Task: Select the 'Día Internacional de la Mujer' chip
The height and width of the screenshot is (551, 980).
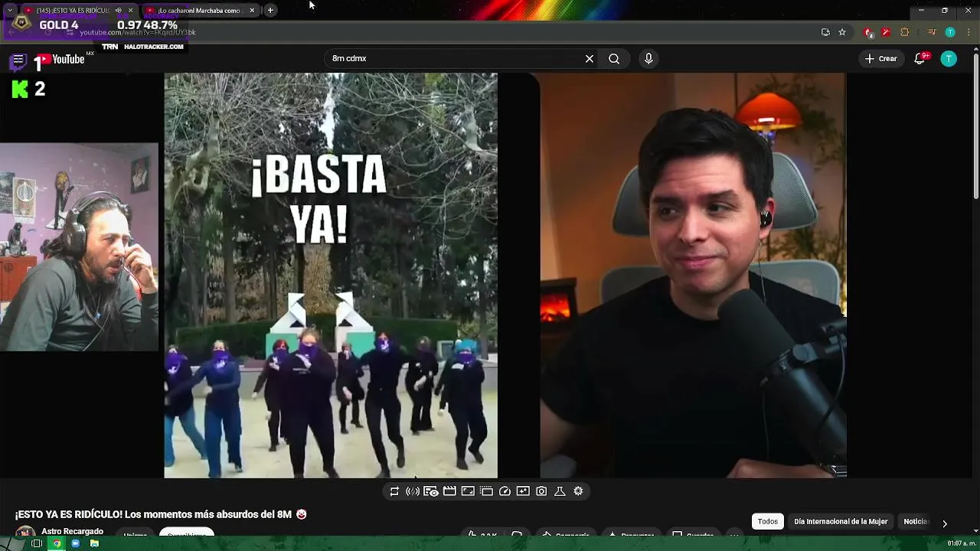Action: (841, 522)
